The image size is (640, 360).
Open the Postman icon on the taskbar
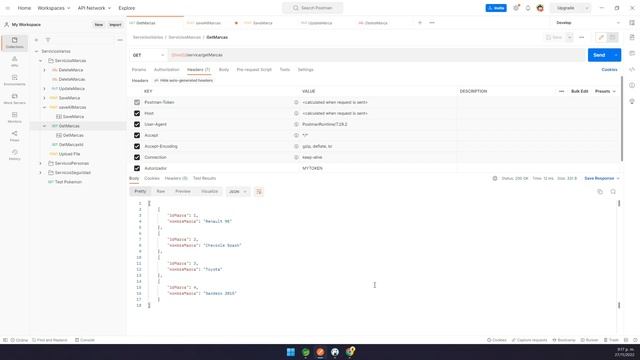(x=320, y=352)
